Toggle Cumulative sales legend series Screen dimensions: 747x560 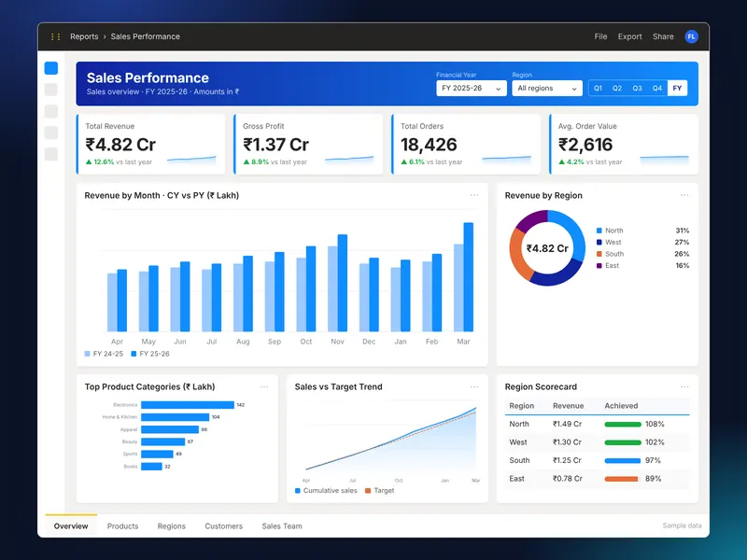pos(326,491)
